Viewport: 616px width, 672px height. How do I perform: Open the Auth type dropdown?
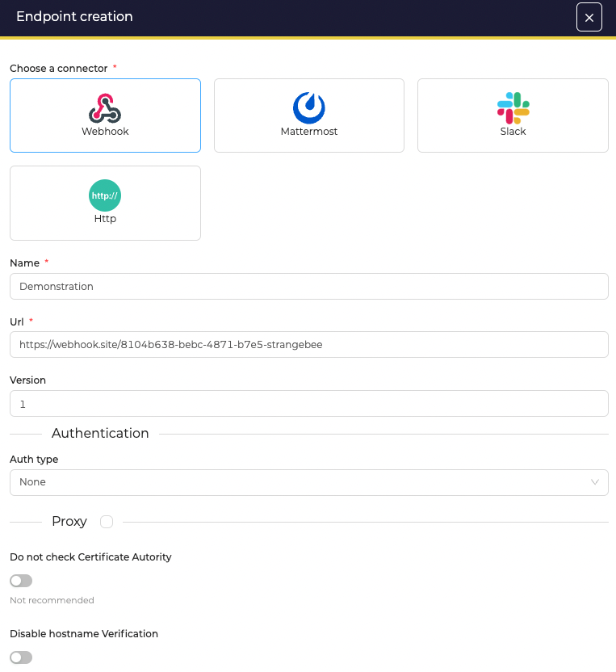(x=308, y=482)
